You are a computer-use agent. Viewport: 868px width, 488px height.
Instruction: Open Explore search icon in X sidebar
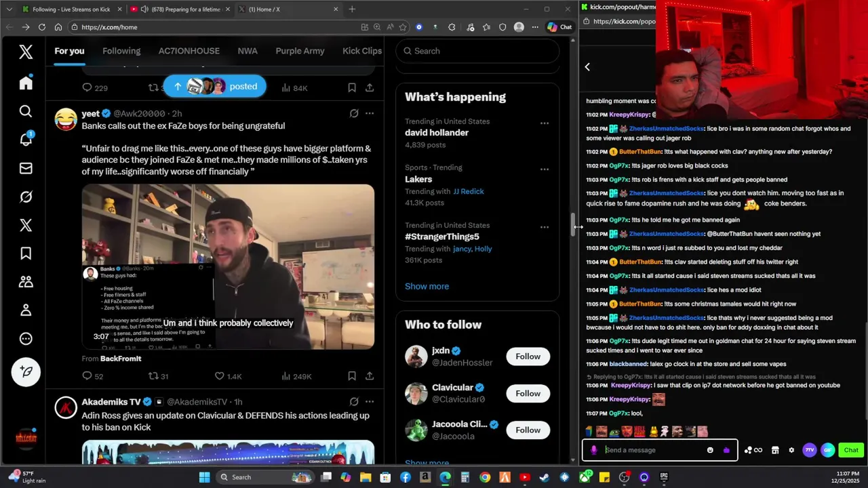click(26, 111)
